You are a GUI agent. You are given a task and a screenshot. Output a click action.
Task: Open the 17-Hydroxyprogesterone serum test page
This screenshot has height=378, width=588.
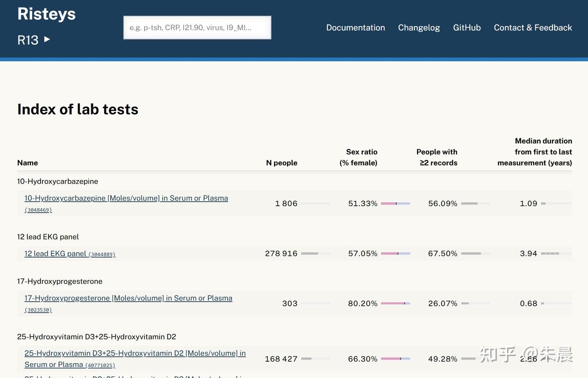pos(128,298)
